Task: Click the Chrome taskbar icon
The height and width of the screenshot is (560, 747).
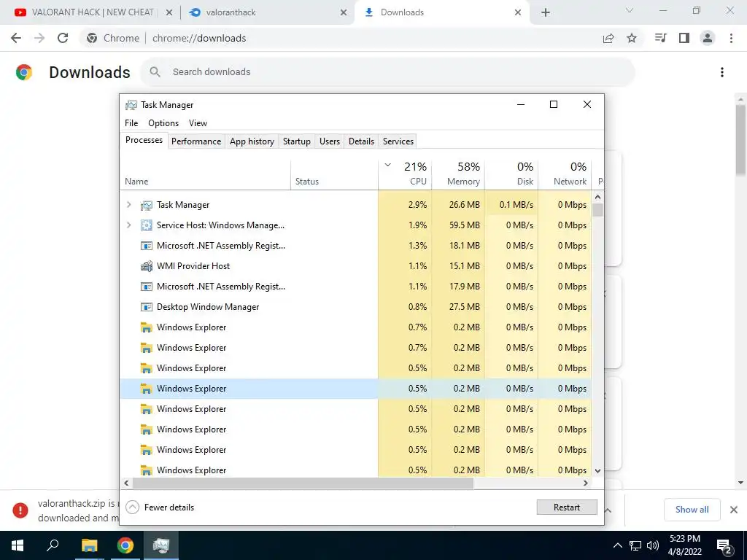Action: point(125,545)
